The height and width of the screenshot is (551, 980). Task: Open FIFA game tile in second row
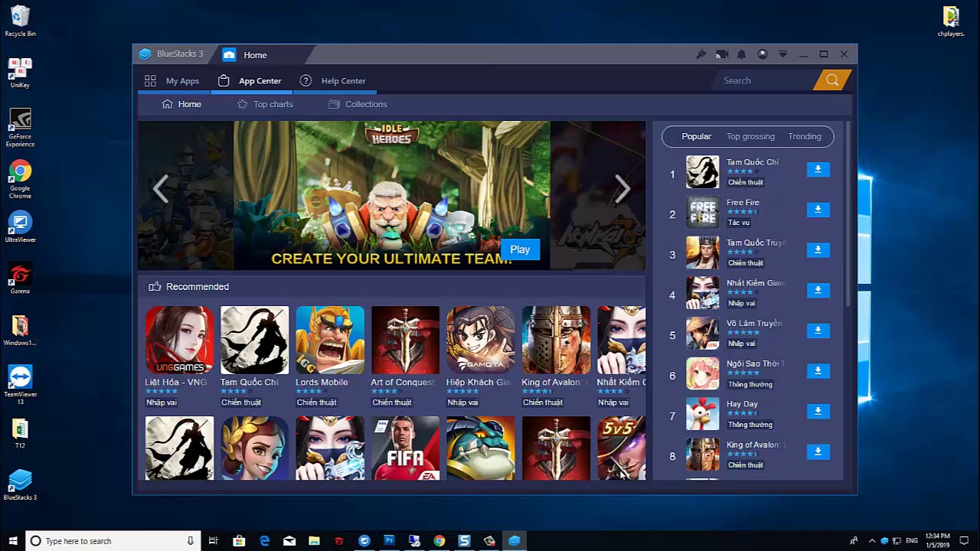405,448
